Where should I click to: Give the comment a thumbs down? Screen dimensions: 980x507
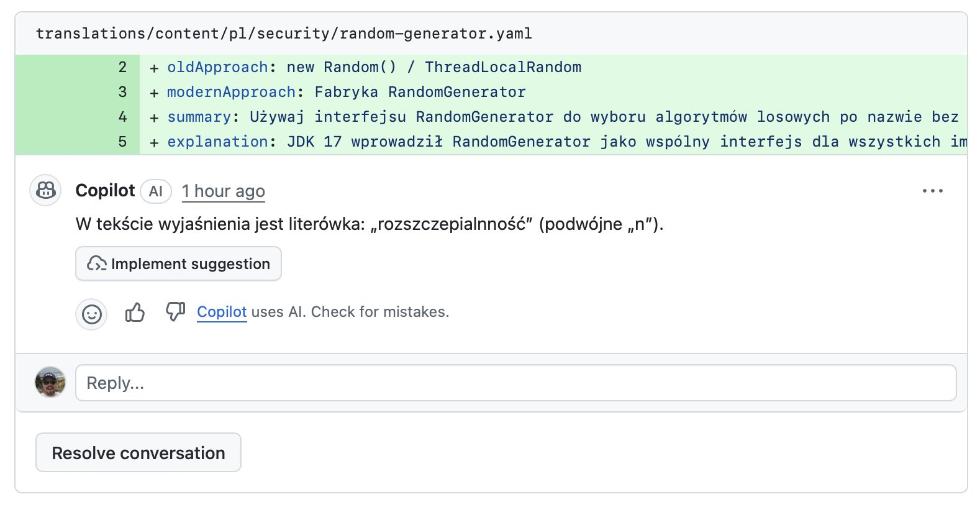click(175, 311)
